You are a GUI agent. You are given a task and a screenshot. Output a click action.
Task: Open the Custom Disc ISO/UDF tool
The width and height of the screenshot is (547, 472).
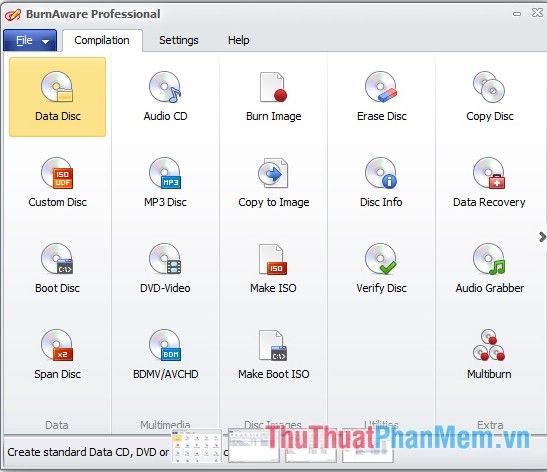58,183
